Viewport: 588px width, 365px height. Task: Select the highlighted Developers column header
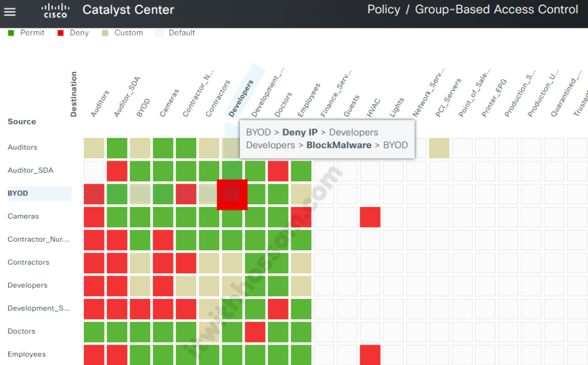pos(241,98)
